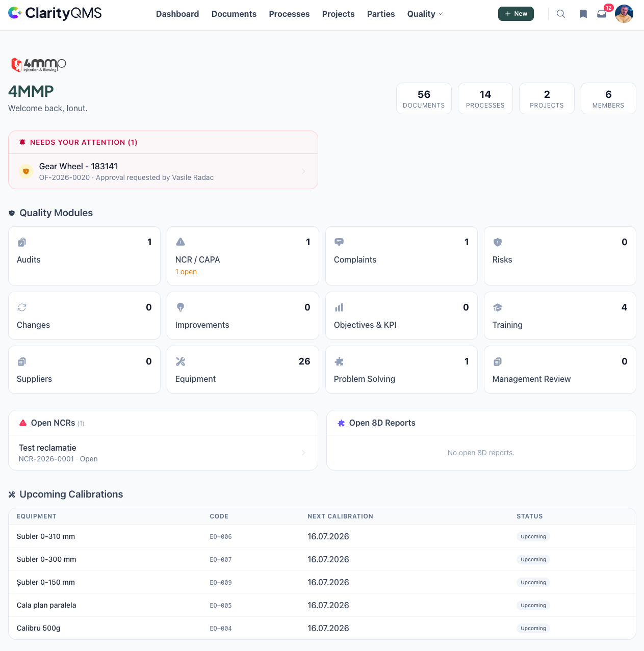Image resolution: width=644 pixels, height=651 pixels.
Task: Click the Open NCRs red triangle icon
Action: [x=23, y=423]
